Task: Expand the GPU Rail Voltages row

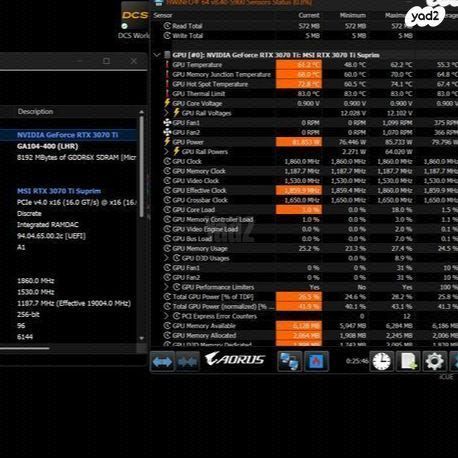Action: [166, 113]
